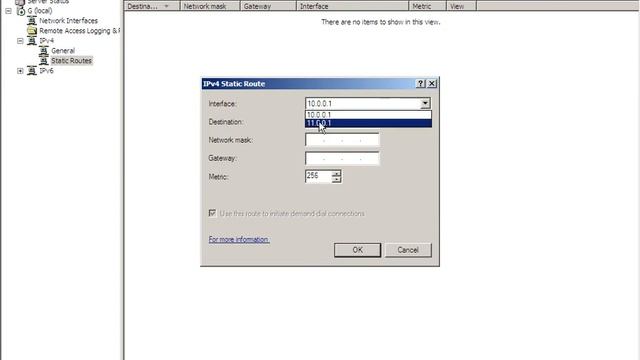Click the IPv4 node icon
The image size is (640, 360).
click(32, 40)
